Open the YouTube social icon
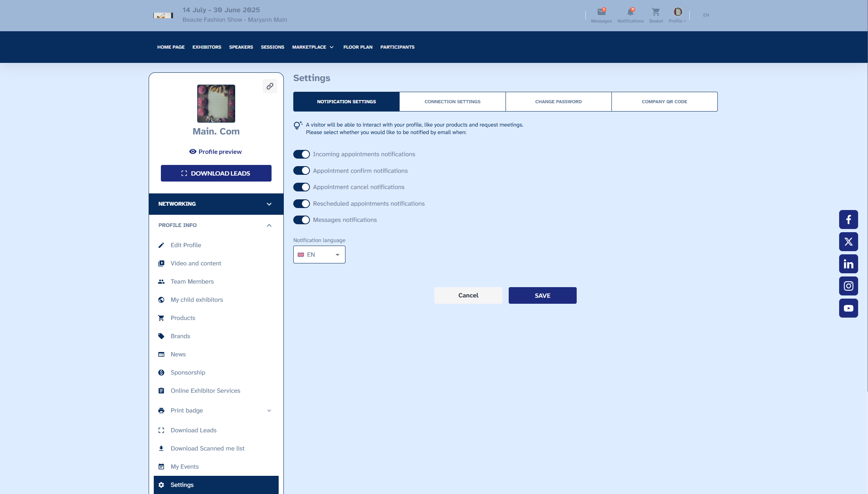868x494 pixels. click(848, 308)
